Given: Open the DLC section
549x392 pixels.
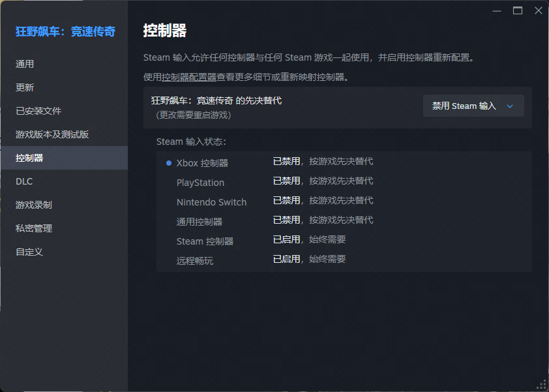Looking at the screenshot, I should click(64, 181).
